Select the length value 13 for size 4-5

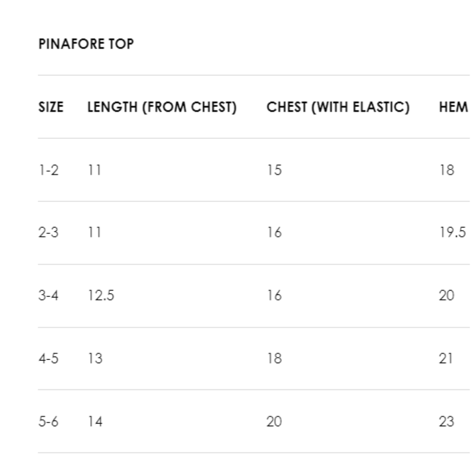coord(95,358)
